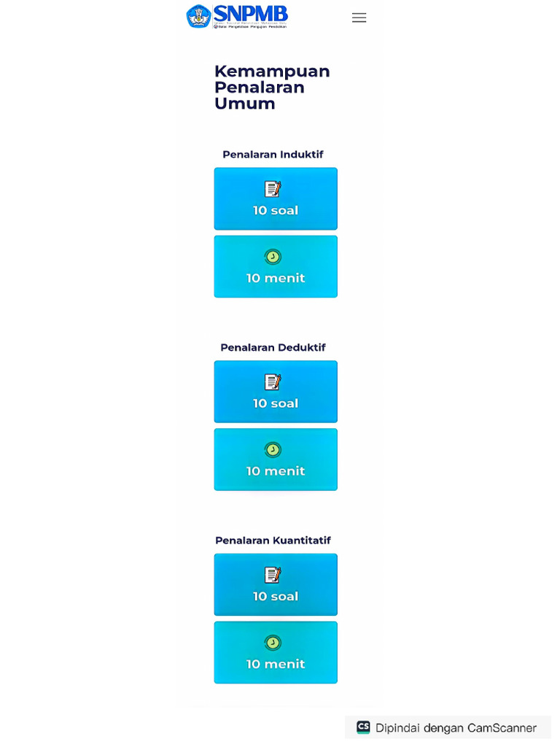560x747 pixels.
Task: Select the Penalaran Deduktif "10 soal" text
Action: click(x=276, y=403)
